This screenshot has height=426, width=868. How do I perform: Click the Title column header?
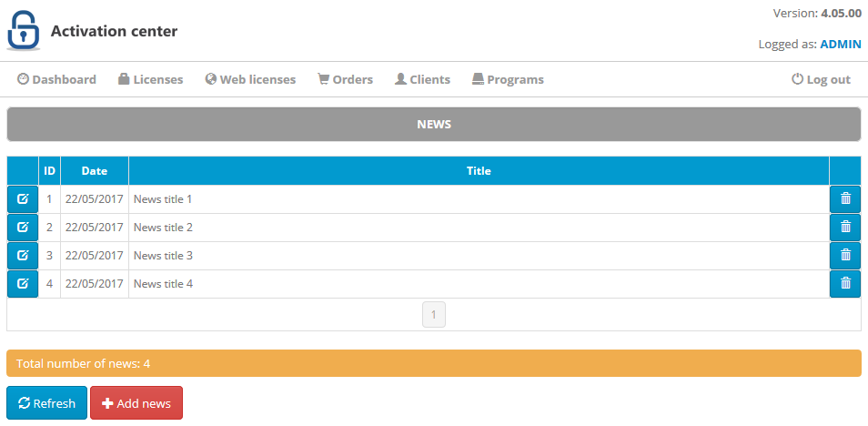click(x=479, y=170)
